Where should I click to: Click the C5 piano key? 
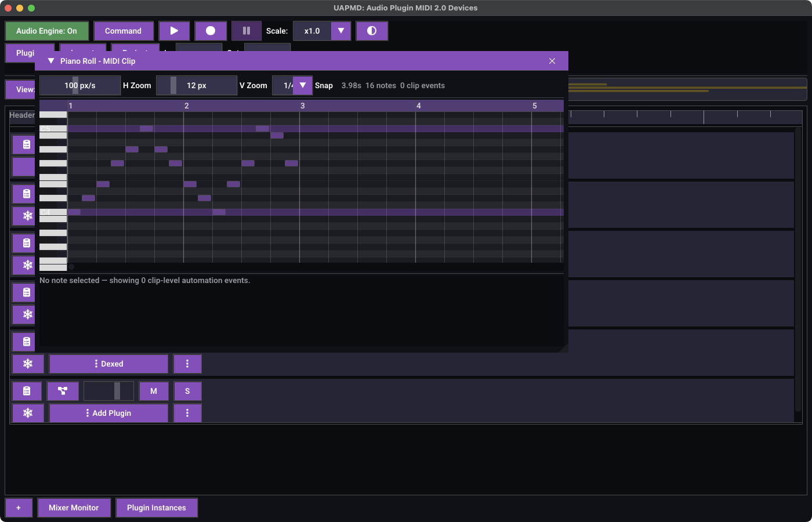tap(53, 129)
